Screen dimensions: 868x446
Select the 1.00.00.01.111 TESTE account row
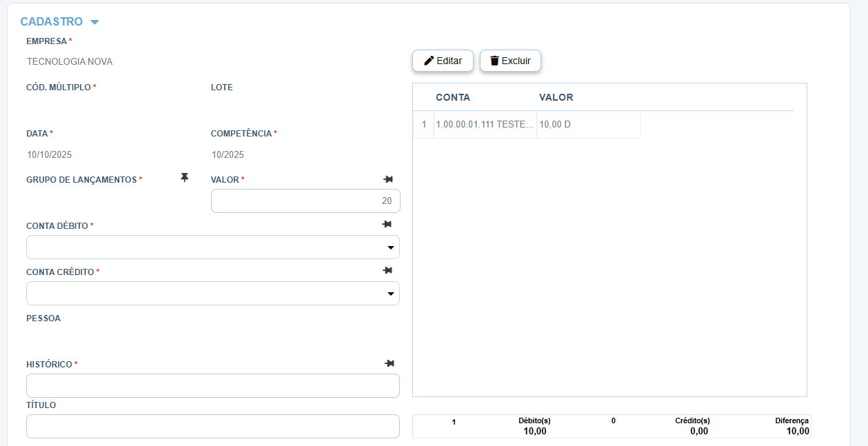(x=485, y=125)
